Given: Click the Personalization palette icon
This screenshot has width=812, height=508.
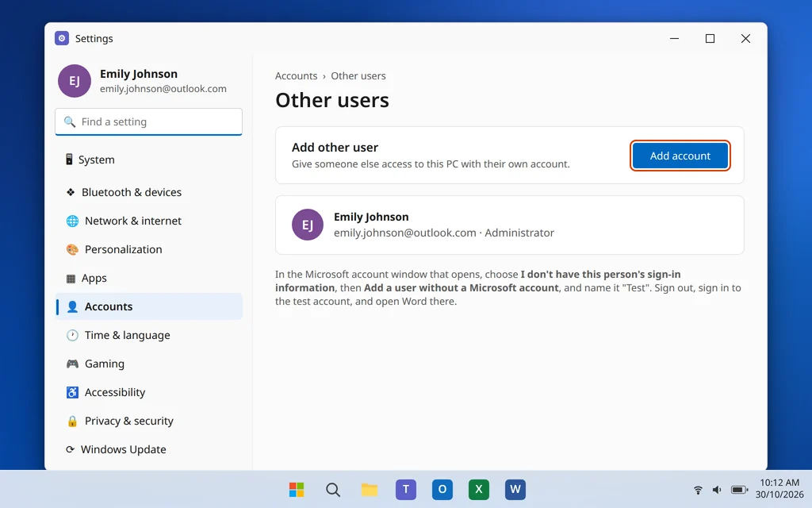Looking at the screenshot, I should pyautogui.click(x=72, y=249).
